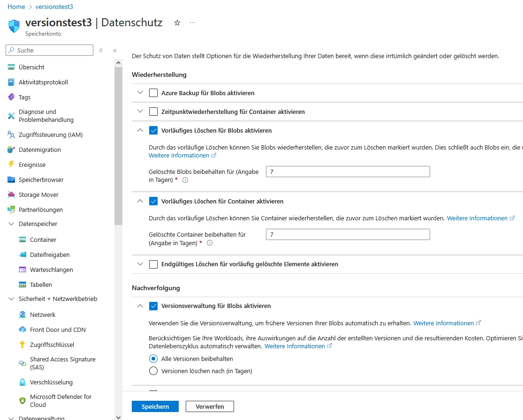Image resolution: width=523 pixels, height=420 pixels.
Task: Collapse the Versionsverwaltung für Blobs section
Action: [140, 306]
